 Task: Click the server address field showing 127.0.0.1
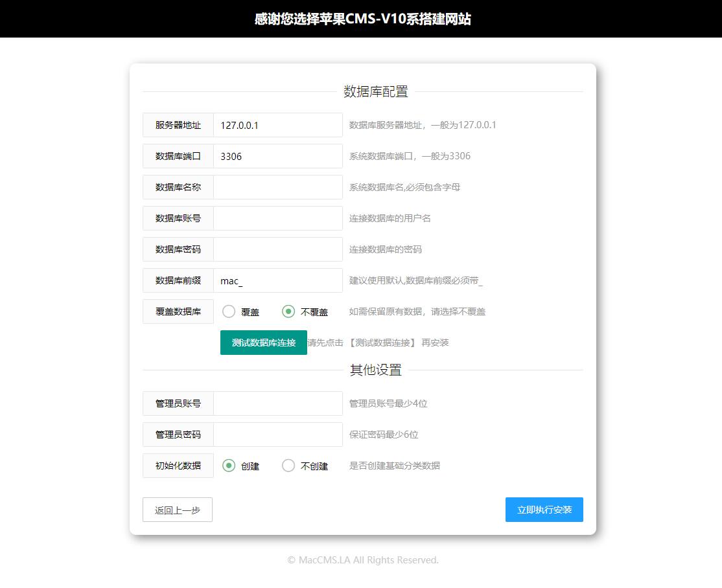pos(277,125)
